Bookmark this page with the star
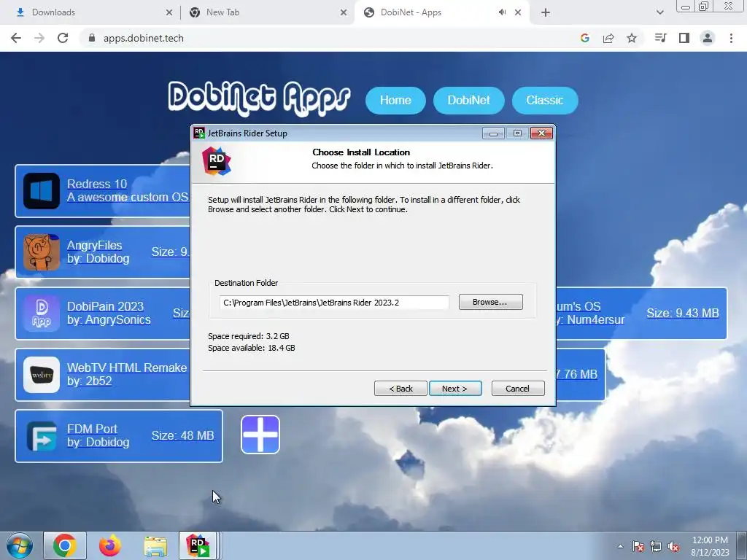747x560 pixels. 632,38
